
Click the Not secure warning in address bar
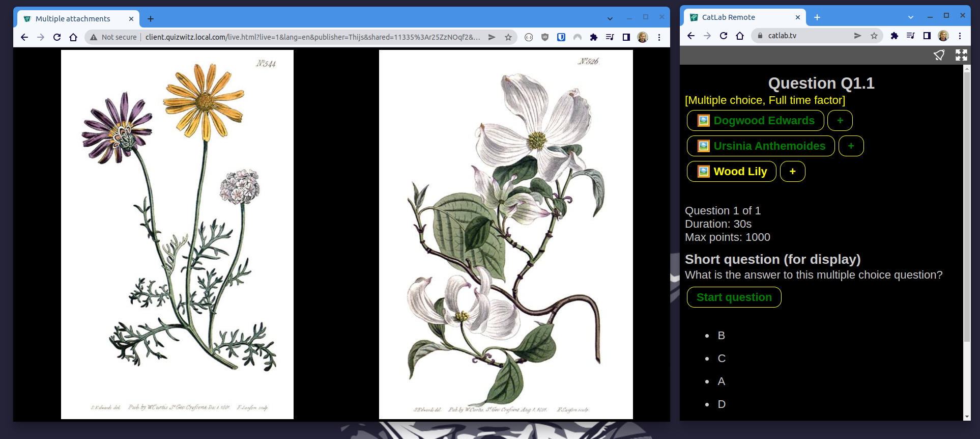113,37
